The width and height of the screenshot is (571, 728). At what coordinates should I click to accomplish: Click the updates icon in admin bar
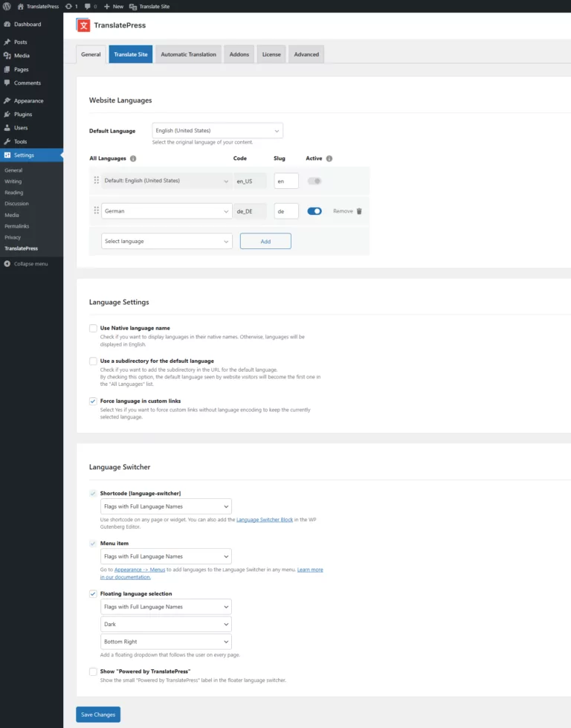point(68,7)
